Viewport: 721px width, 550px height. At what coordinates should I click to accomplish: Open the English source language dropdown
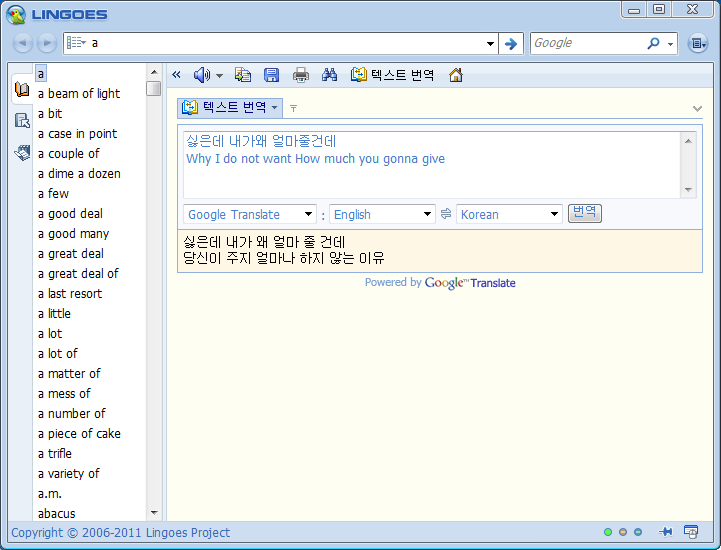click(382, 214)
